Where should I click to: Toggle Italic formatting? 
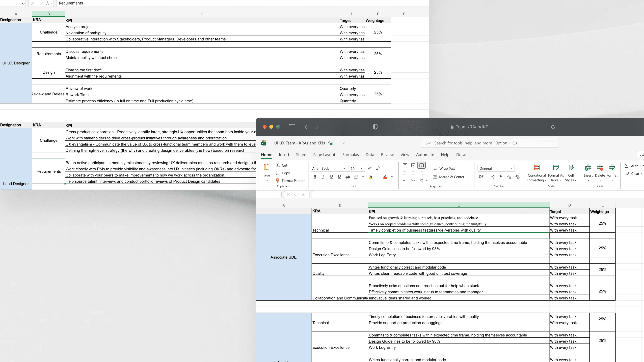coord(323,177)
